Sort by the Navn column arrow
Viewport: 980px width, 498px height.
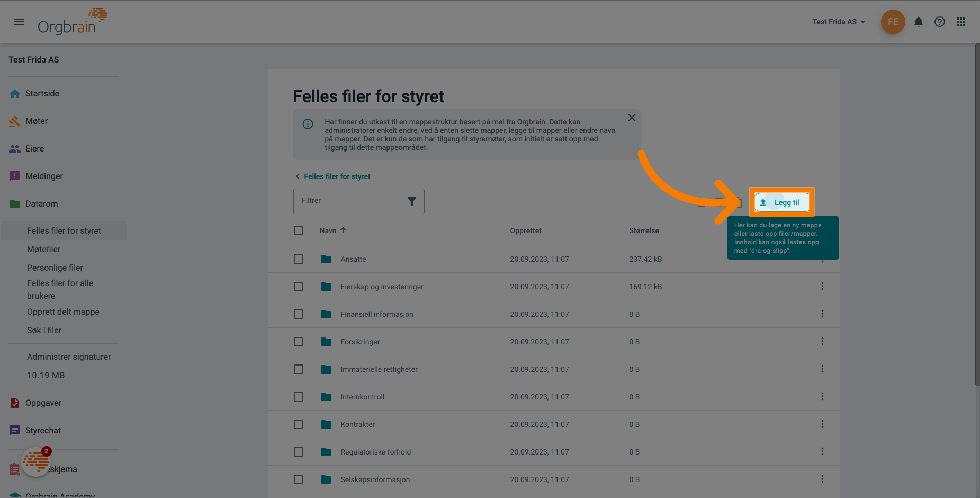pyautogui.click(x=343, y=230)
